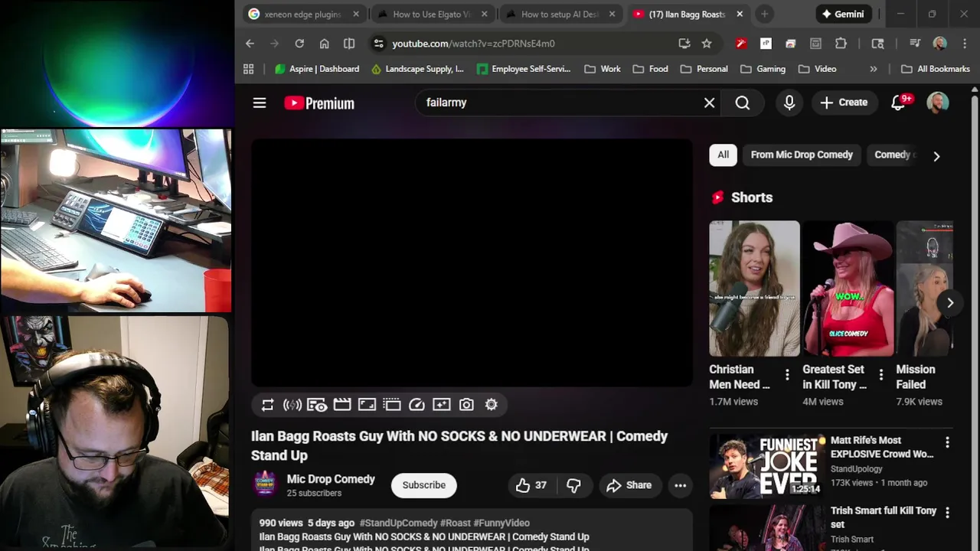This screenshot has height=551, width=980.
Task: Click the YouTube Premium logo
Action: pyautogui.click(x=319, y=103)
